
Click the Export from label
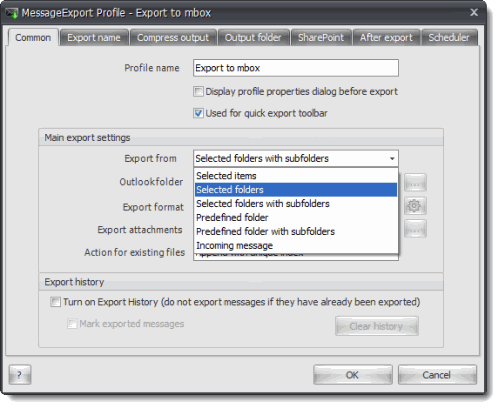click(x=150, y=158)
